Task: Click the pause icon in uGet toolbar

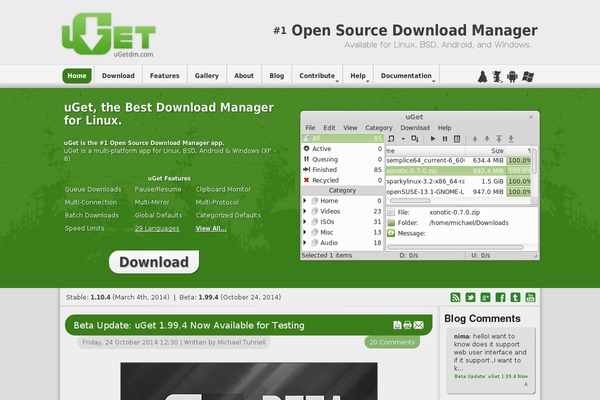Action: point(445,139)
